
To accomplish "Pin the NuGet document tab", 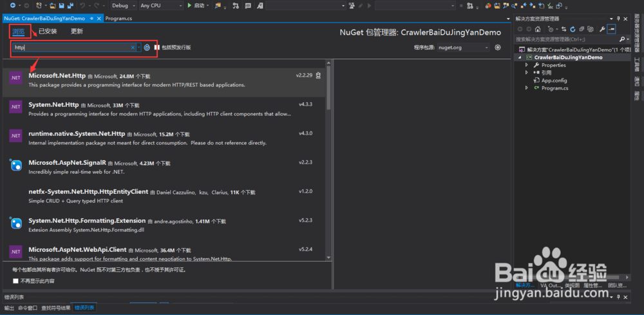I will click(x=91, y=19).
